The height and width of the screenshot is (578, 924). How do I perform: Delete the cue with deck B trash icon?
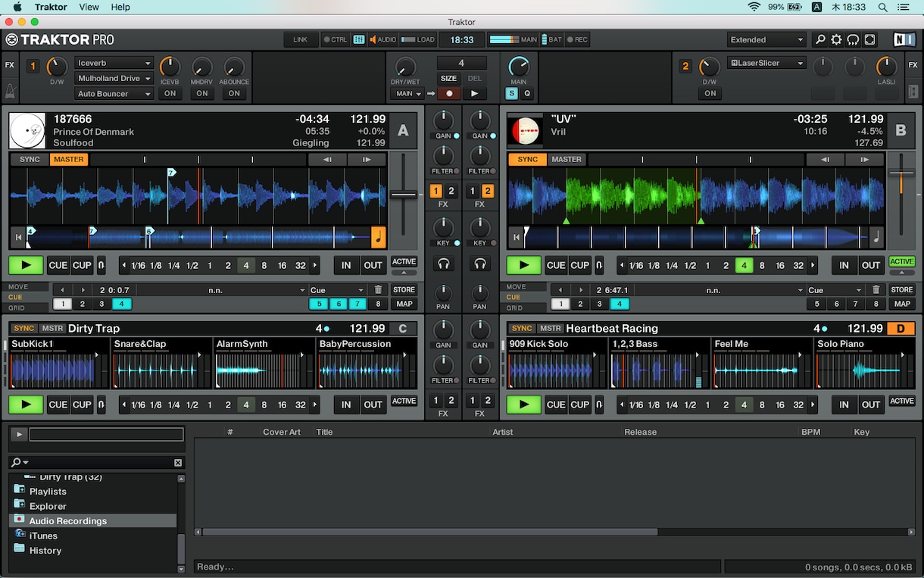[876, 289]
